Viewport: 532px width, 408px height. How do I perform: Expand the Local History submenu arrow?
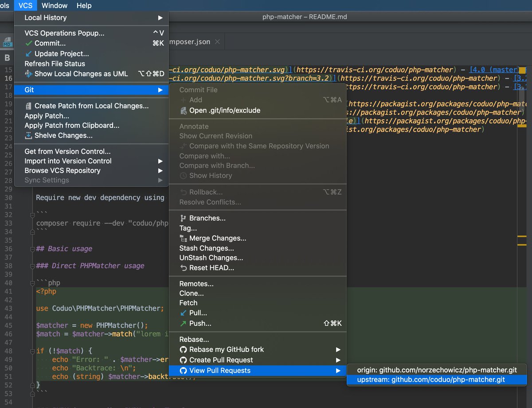[160, 18]
